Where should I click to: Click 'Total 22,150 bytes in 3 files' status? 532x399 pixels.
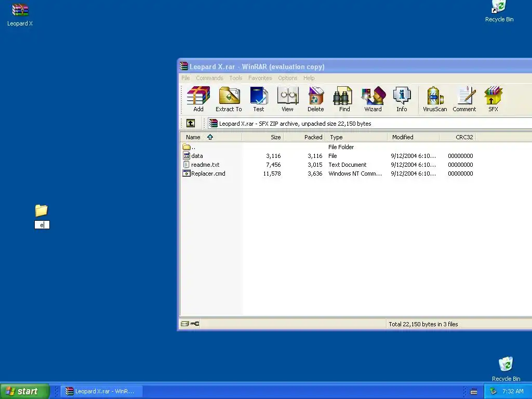pos(423,324)
